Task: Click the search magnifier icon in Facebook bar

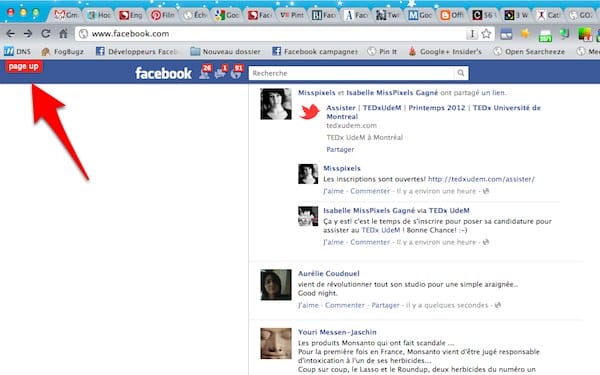Action: tap(461, 73)
